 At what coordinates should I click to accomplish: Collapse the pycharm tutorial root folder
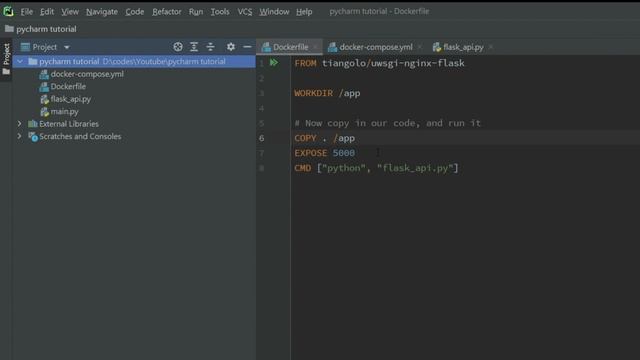coord(20,62)
